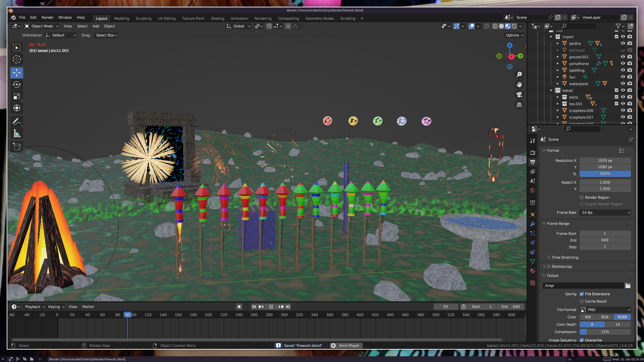
Task: Open the Frame Rate 24 fps dropdown
Action: [605, 213]
